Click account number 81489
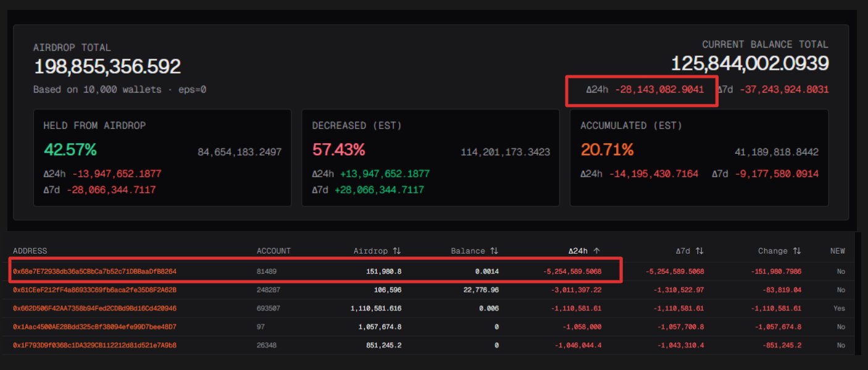The width and height of the screenshot is (868, 370). (x=267, y=271)
